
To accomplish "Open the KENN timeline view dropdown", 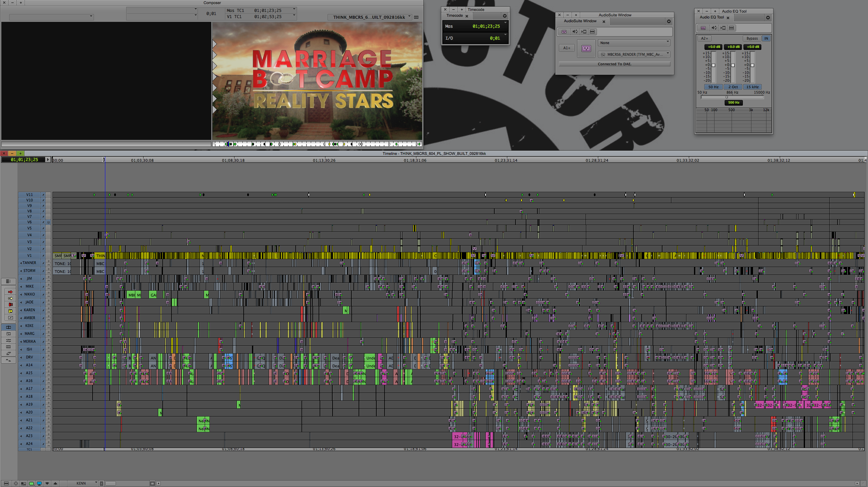I will pos(83,484).
